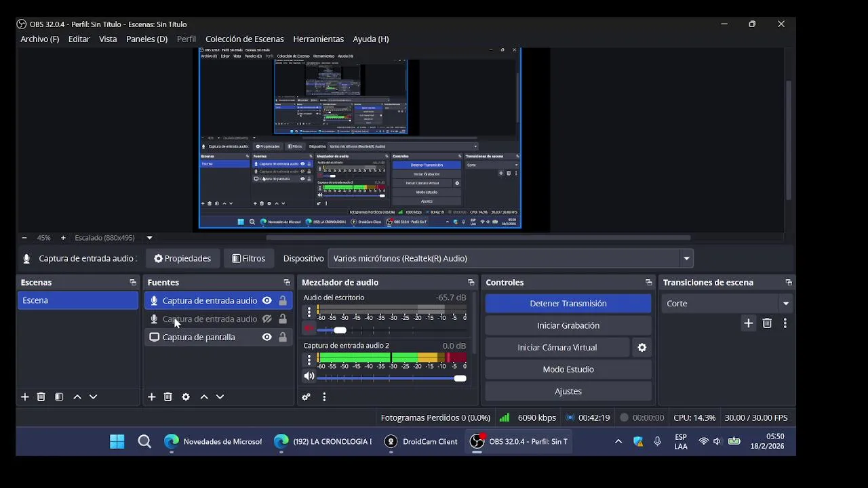Screen dimensions: 868x488
Task: Open the Editar menu
Action: click(x=79, y=39)
